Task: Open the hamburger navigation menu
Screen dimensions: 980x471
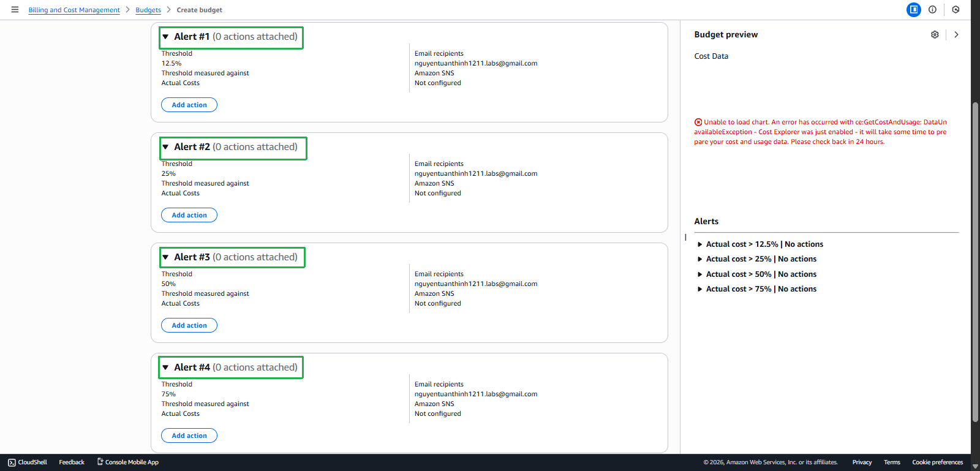Action: pos(15,10)
